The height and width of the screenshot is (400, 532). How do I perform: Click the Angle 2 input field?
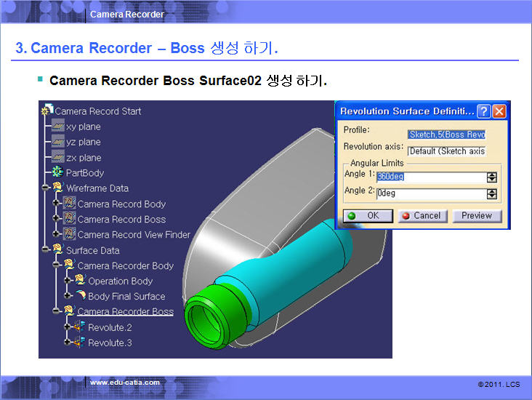(x=430, y=194)
